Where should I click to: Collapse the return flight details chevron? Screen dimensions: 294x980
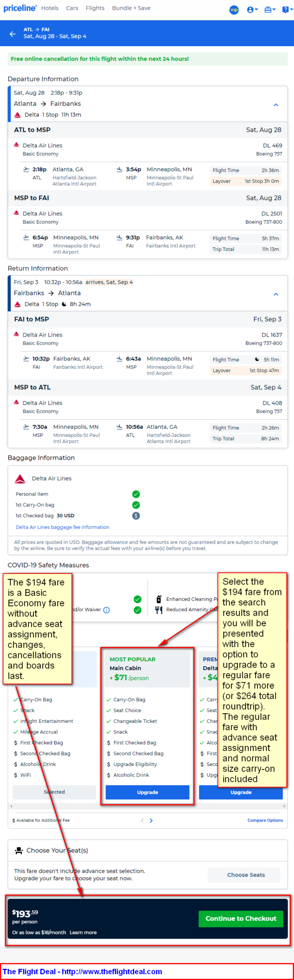coord(276,294)
